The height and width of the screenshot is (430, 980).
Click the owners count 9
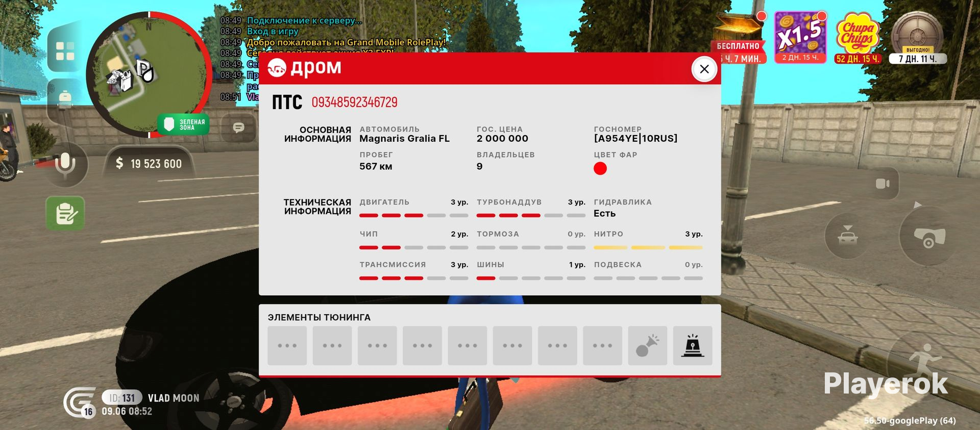(479, 166)
